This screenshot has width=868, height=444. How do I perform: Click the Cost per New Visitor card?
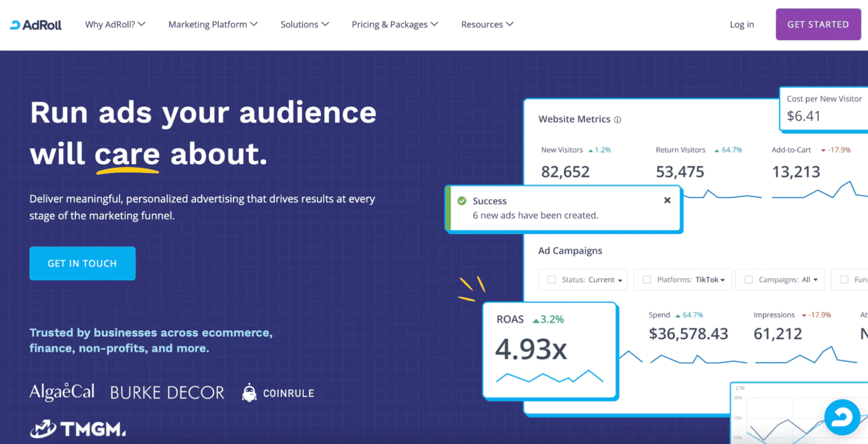click(824, 109)
